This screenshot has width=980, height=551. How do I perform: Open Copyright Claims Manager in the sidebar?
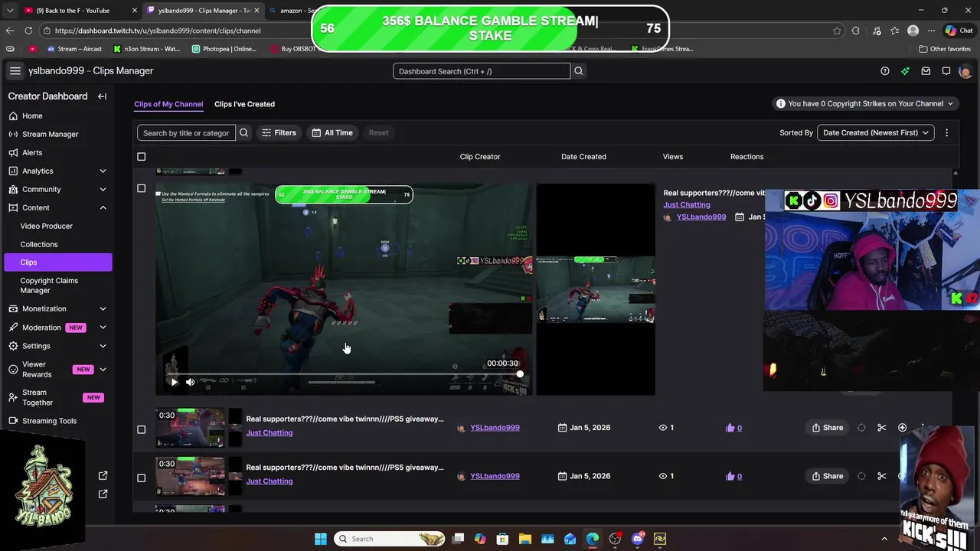[49, 285]
